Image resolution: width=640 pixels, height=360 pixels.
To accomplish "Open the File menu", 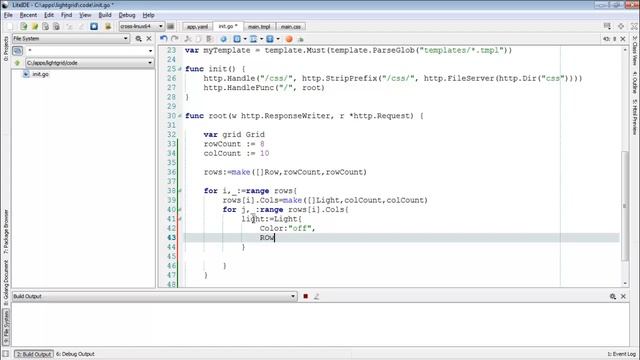I will click(8, 15).
